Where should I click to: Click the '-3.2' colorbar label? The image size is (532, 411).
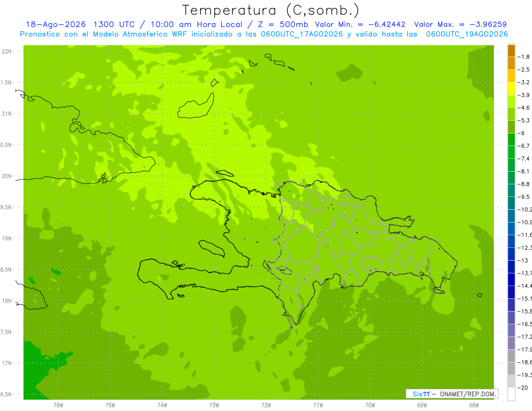(x=524, y=82)
